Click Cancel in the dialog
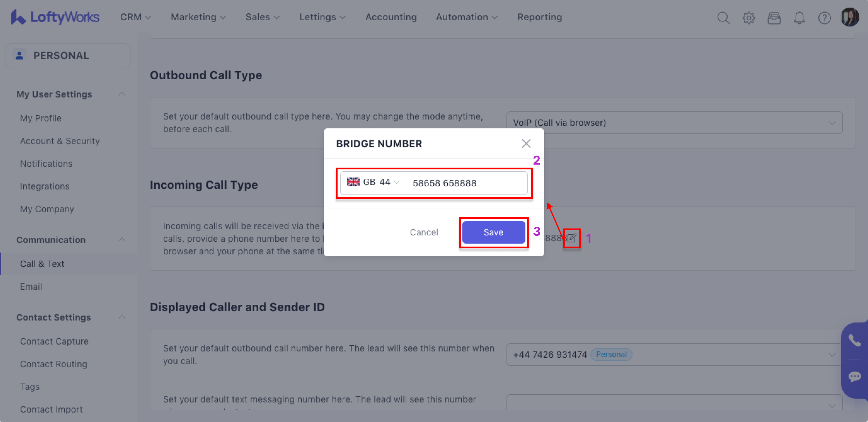Screen dimensions: 868x422 coord(424,232)
